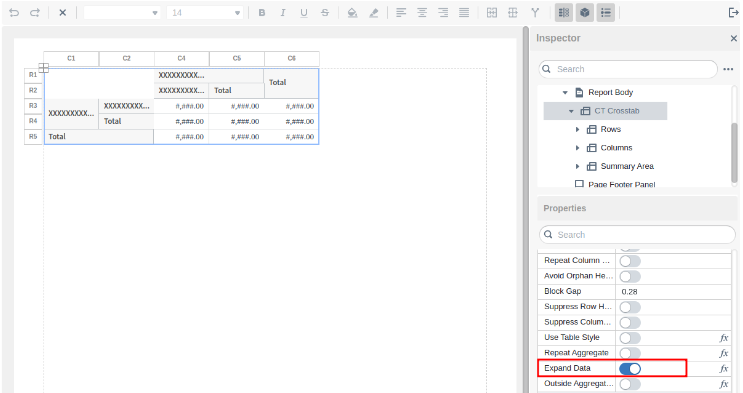Toggle the Inspector list icon
The width and height of the screenshot is (743, 393).
[606, 13]
